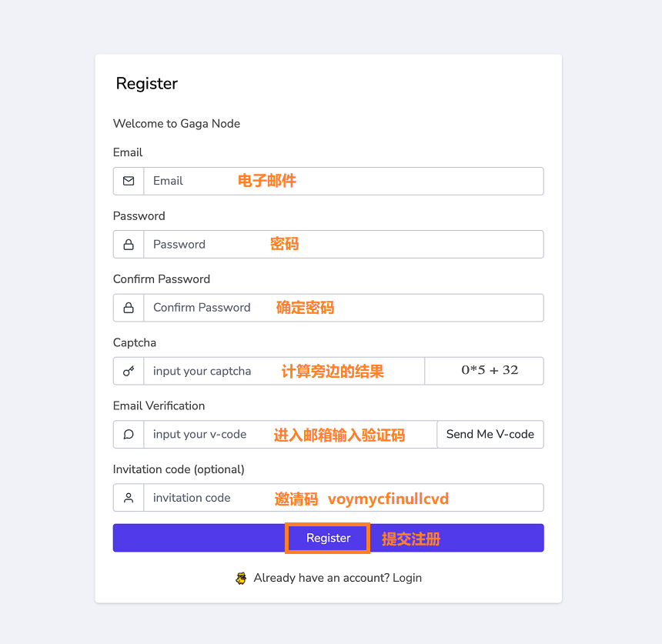
Task: Click the speech bubble icon for v-code
Action: tap(129, 434)
